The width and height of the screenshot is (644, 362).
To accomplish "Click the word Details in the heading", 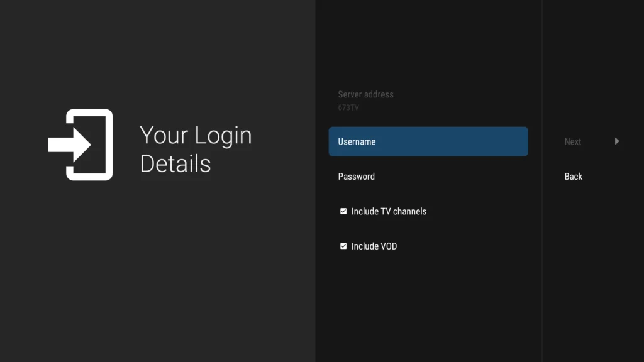I will (x=175, y=163).
